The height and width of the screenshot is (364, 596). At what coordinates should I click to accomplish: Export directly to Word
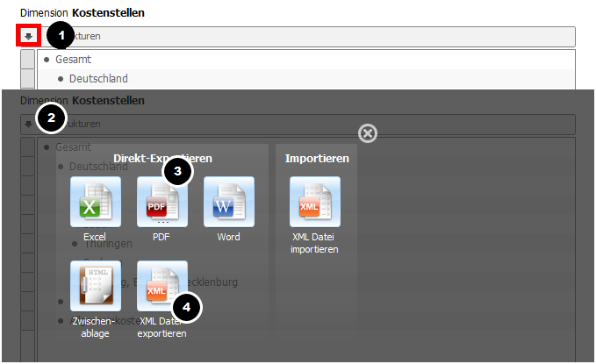[229, 202]
